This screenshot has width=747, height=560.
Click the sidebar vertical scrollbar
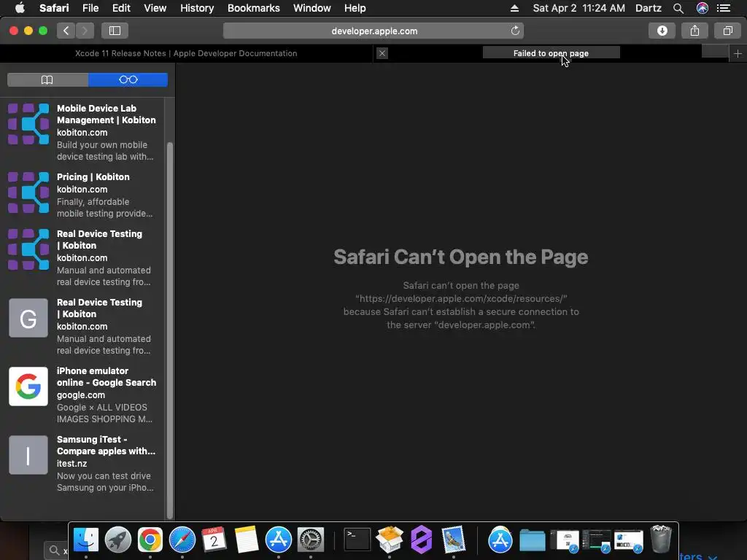tap(169, 330)
